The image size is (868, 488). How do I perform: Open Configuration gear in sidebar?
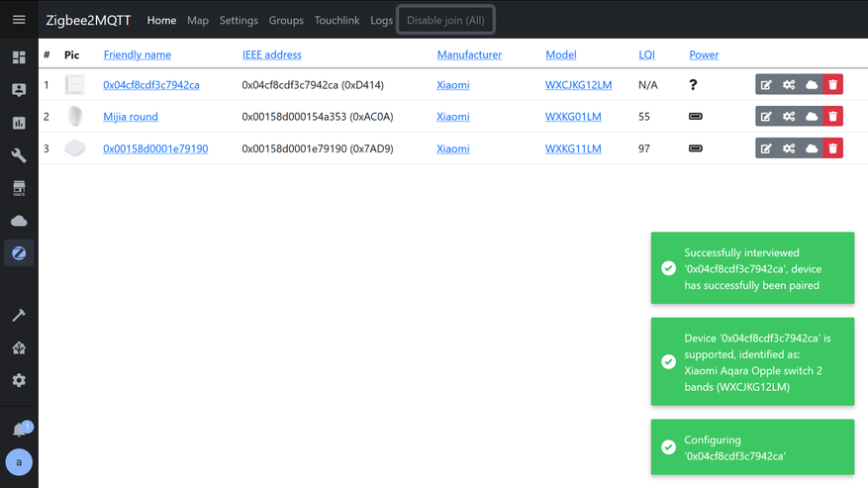19,380
